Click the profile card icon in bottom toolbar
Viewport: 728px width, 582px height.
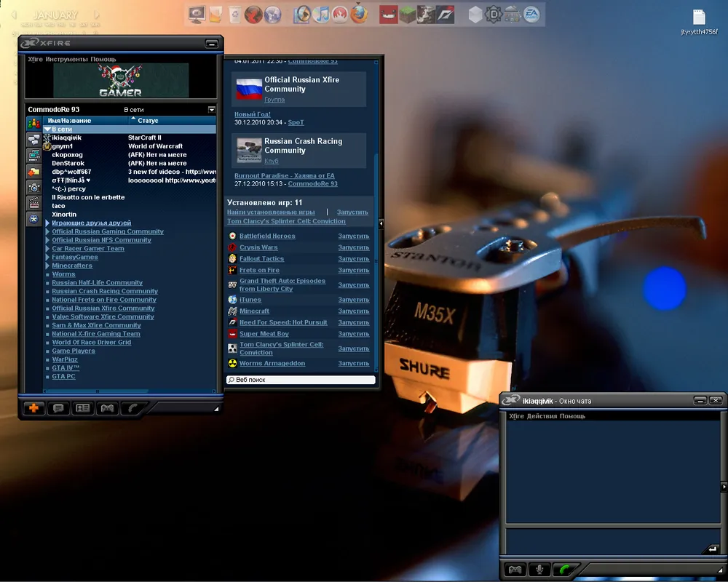(x=83, y=408)
